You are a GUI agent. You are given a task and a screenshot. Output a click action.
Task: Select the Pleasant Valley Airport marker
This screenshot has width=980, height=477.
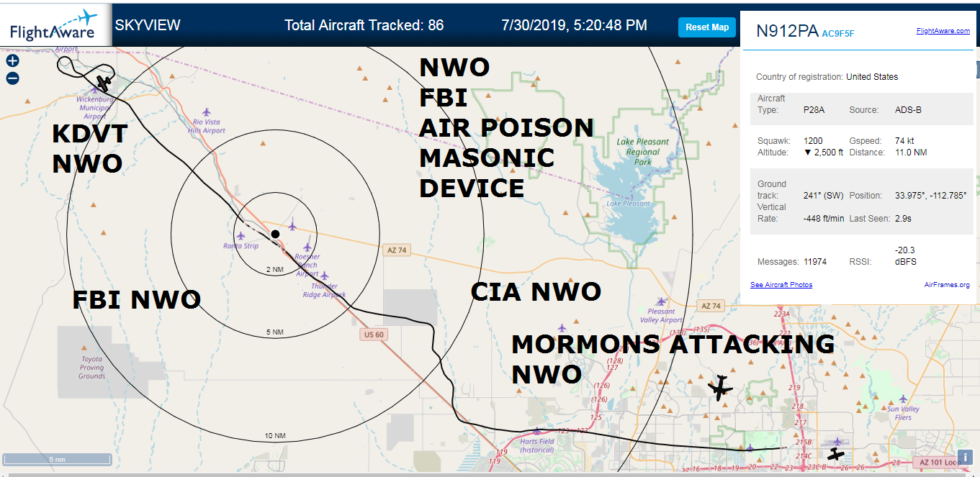[x=661, y=301]
